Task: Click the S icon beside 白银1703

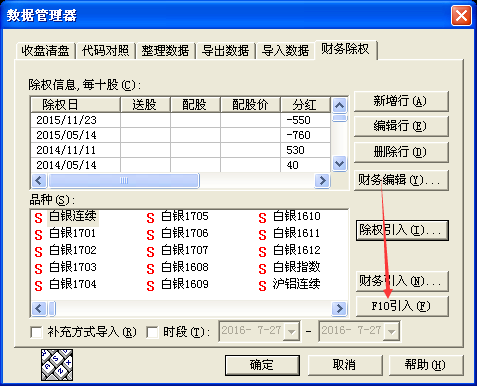Action: coord(38,269)
